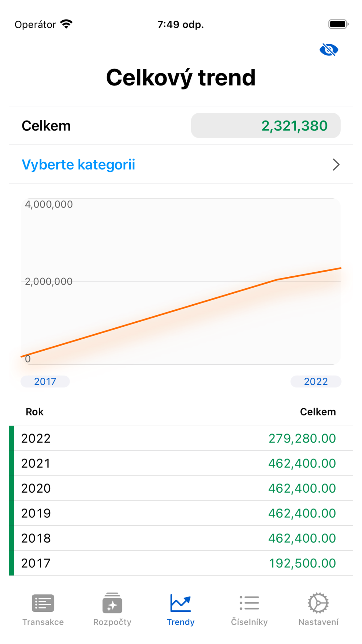Tap the battery status icon
362x644 pixels.
pos(338,24)
